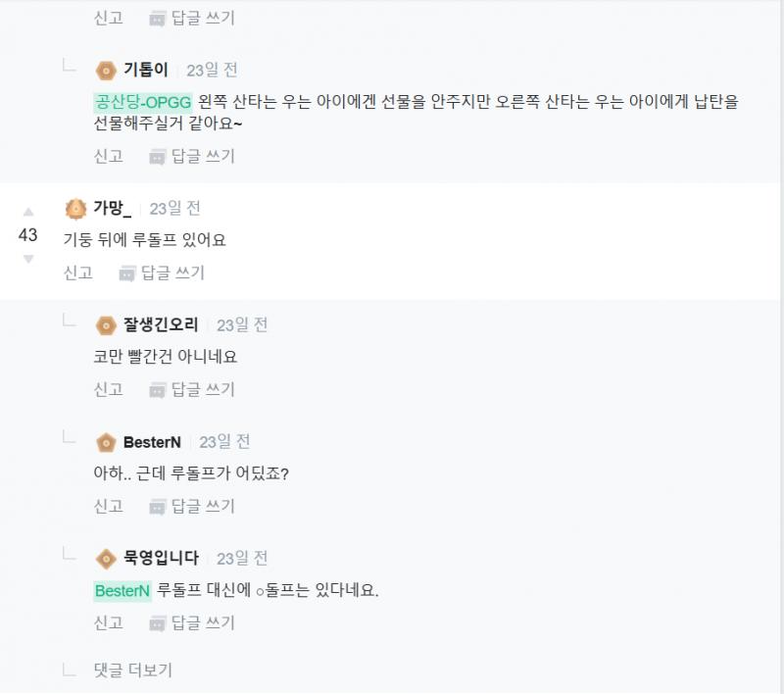Open 잘생긴오리 user profile
Viewport: 784px width, 694px height.
coord(161,324)
